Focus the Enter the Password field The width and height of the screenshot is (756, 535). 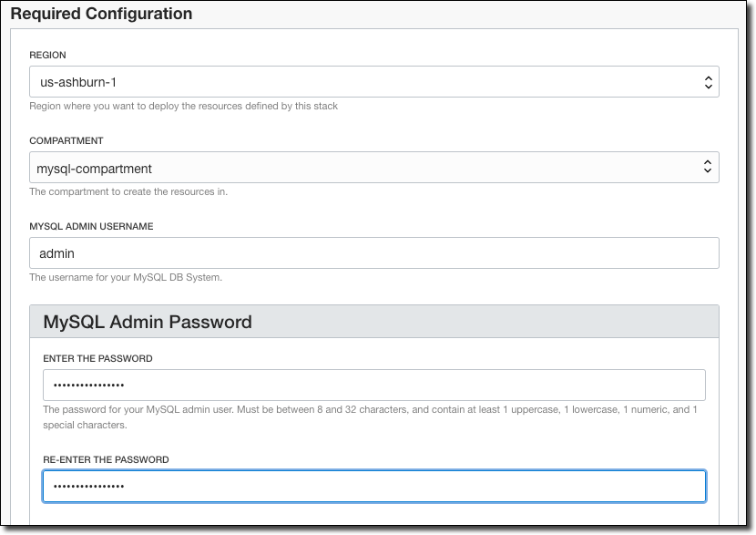(373, 385)
